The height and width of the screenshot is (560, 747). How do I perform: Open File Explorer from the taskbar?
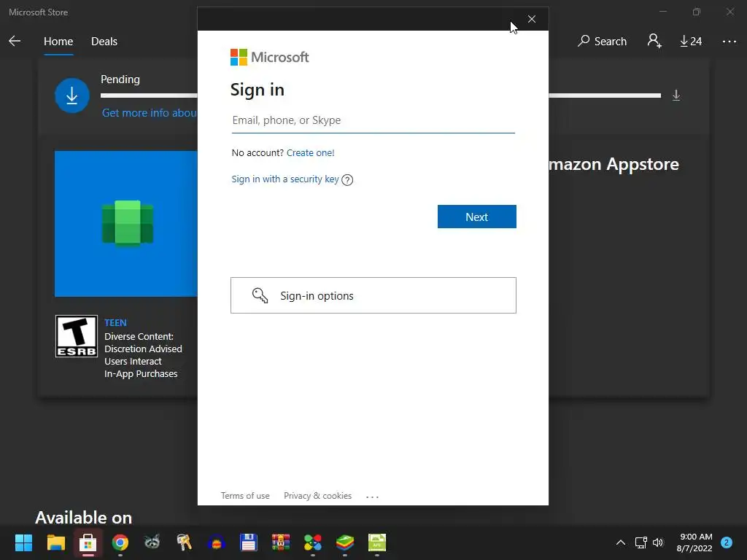[x=55, y=542]
